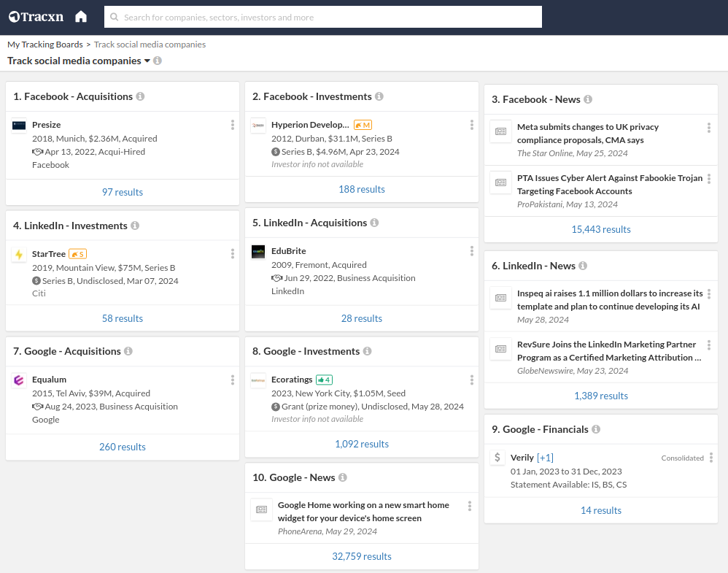
Task: Click the EduBrite company logo
Action: coord(258,252)
